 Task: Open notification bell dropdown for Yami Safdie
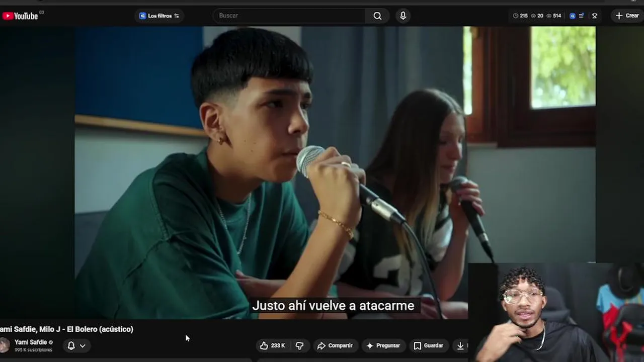(x=76, y=345)
